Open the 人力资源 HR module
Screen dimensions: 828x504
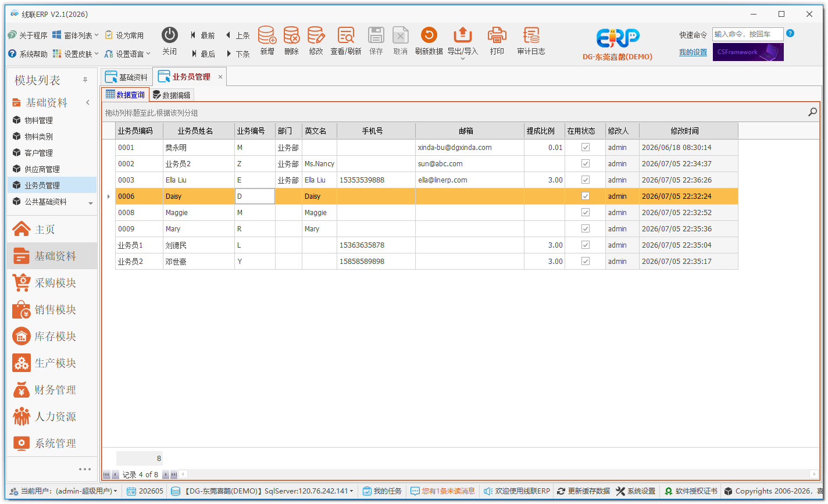tap(52, 416)
